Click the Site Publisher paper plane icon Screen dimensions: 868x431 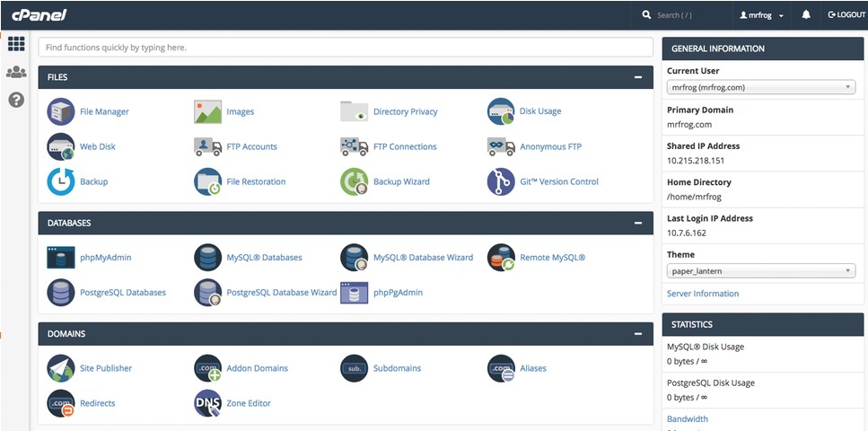click(x=61, y=368)
